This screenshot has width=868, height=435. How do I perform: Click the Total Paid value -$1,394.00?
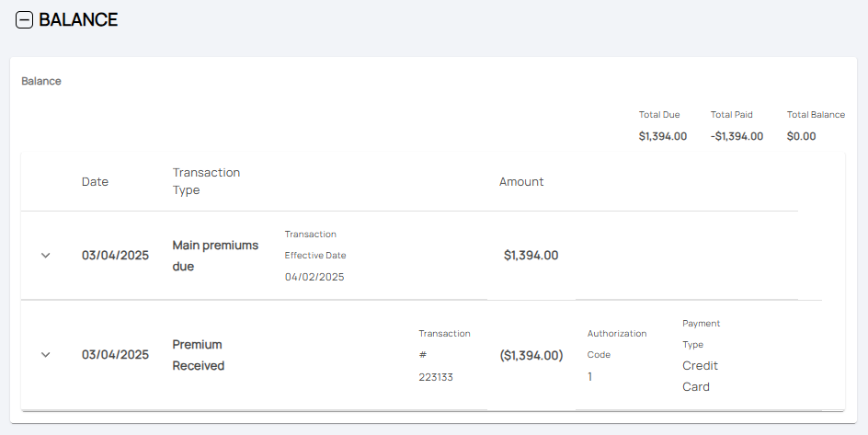tap(737, 136)
